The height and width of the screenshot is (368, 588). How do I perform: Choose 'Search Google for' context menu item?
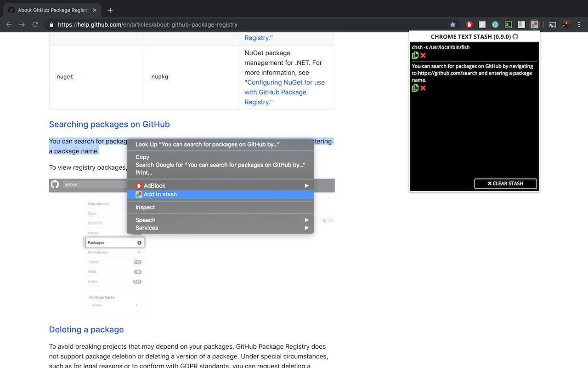tap(220, 165)
